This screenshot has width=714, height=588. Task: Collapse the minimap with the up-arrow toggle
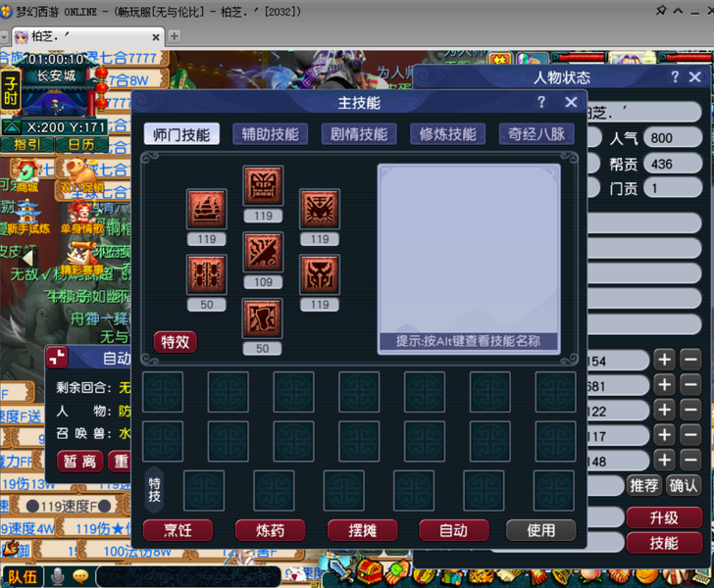pyautogui.click(x=12, y=127)
